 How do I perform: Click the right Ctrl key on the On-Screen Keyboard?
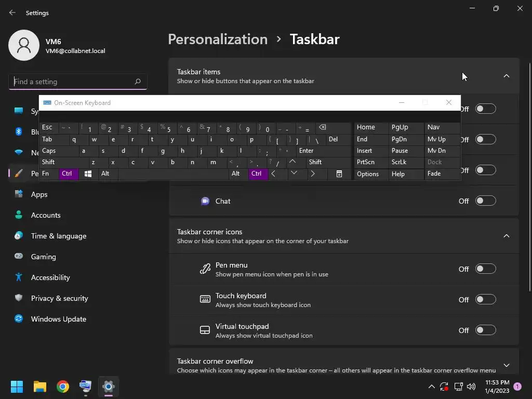[258, 174]
